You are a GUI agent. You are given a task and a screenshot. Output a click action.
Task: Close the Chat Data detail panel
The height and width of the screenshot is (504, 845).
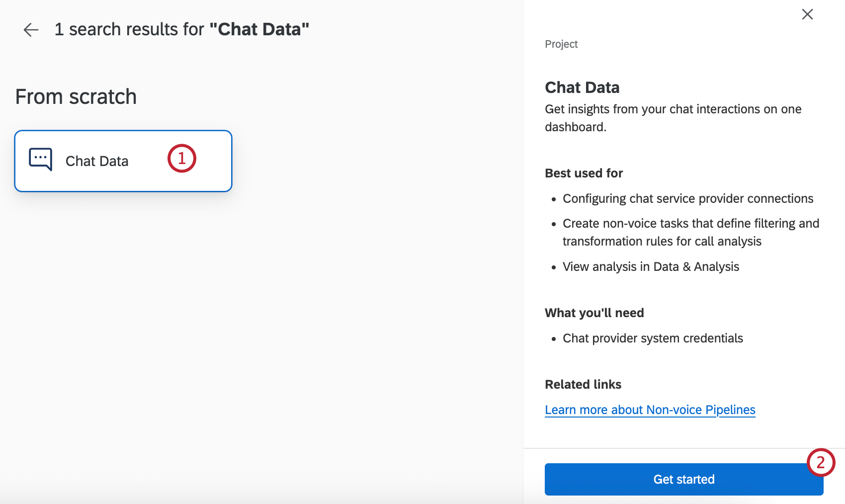[807, 14]
